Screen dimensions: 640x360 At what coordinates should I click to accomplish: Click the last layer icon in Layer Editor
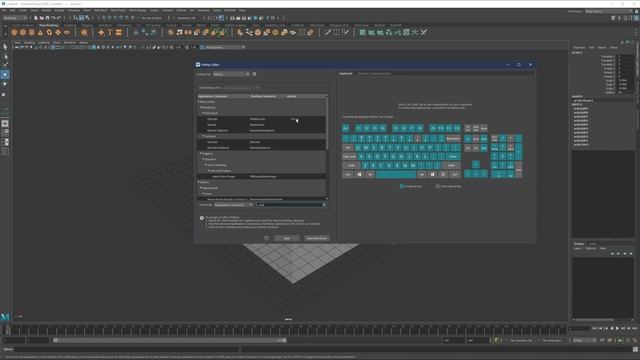pos(631,253)
